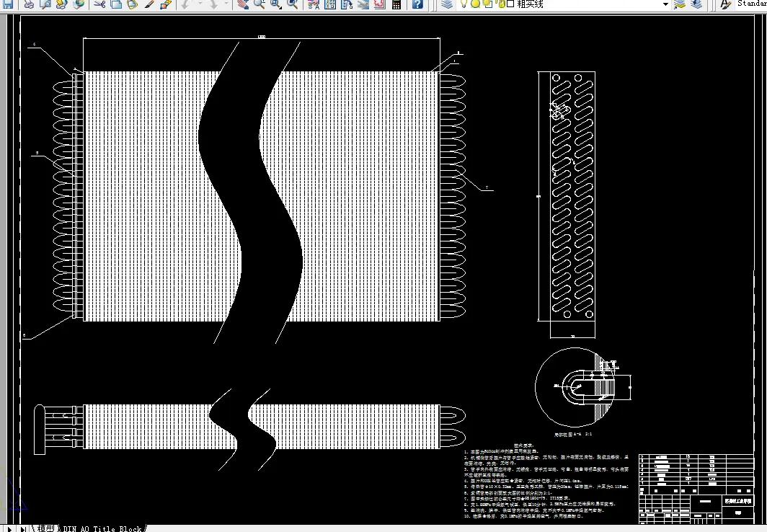The image size is (767, 532).
Task: Click the Copy icon
Action: pos(116,4)
